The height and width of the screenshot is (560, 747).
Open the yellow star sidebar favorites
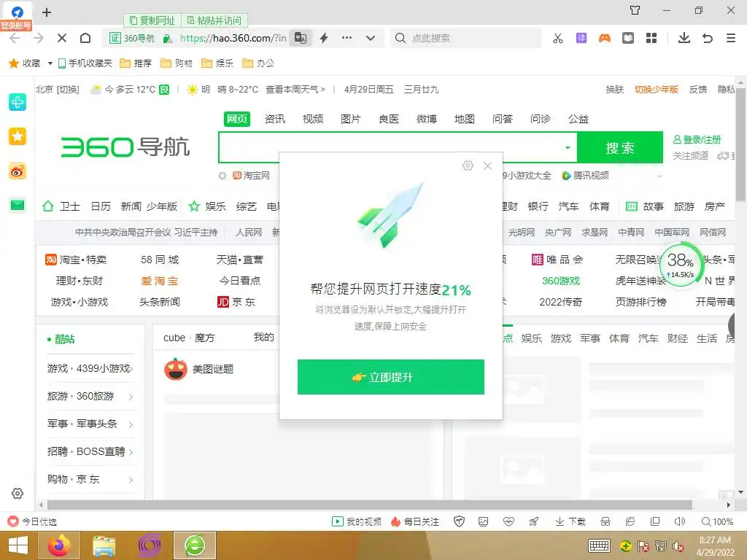click(x=18, y=136)
